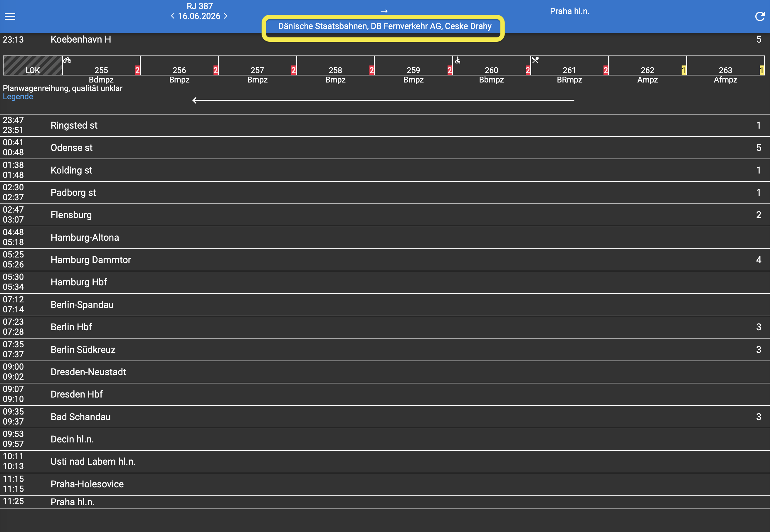
Task: Click destination Praha hl.n. in header
Action: click(x=569, y=11)
